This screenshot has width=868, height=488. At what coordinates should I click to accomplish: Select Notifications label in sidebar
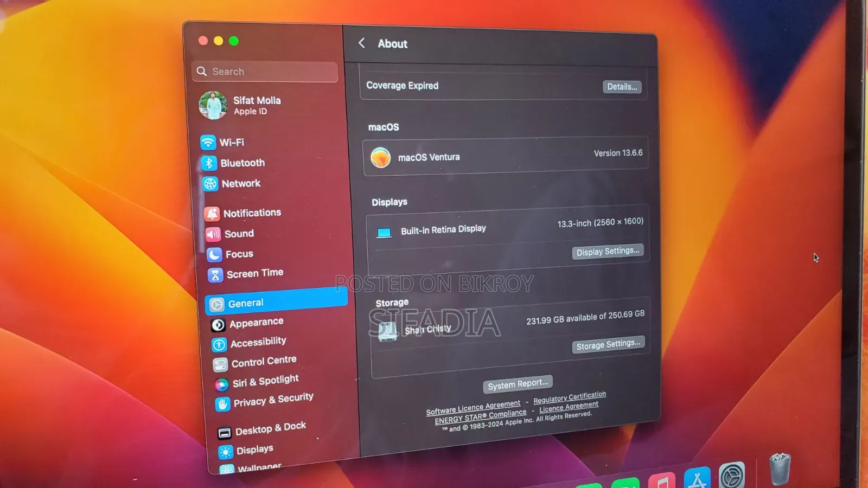click(252, 213)
